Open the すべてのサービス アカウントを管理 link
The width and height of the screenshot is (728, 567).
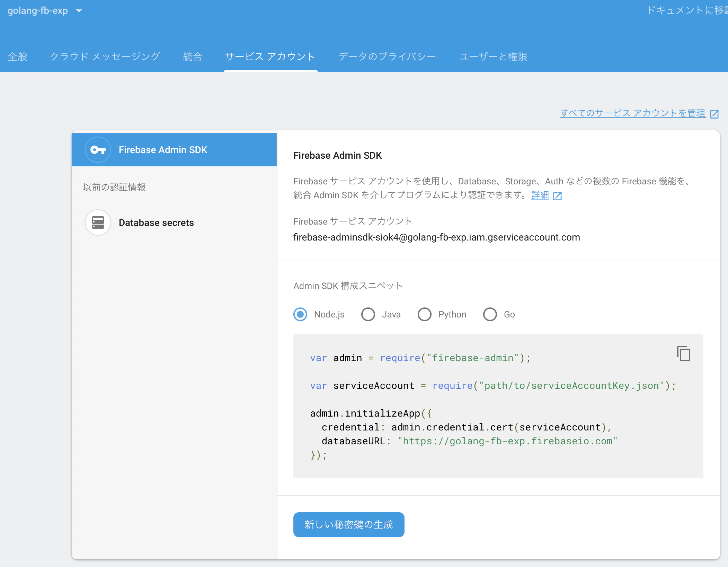click(x=633, y=113)
